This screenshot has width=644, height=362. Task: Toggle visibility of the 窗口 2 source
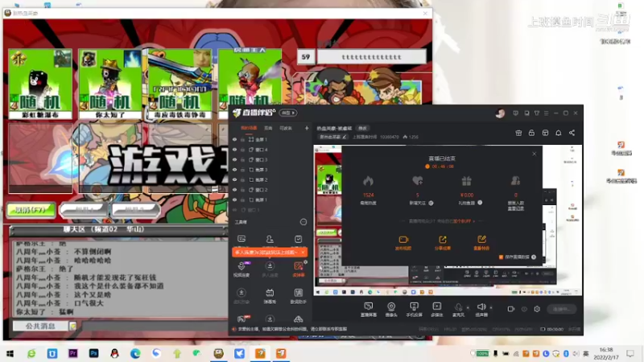234,190
